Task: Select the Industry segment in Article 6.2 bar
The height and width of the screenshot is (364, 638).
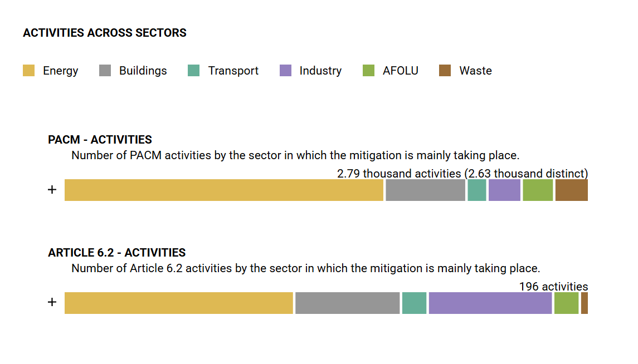Action: [x=490, y=303]
